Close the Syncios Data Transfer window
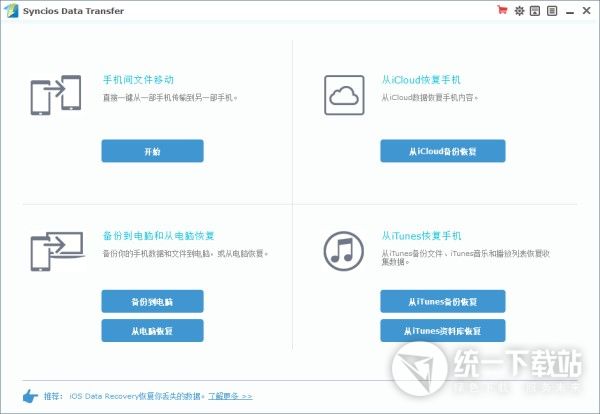This screenshot has width=600, height=414. click(x=587, y=11)
